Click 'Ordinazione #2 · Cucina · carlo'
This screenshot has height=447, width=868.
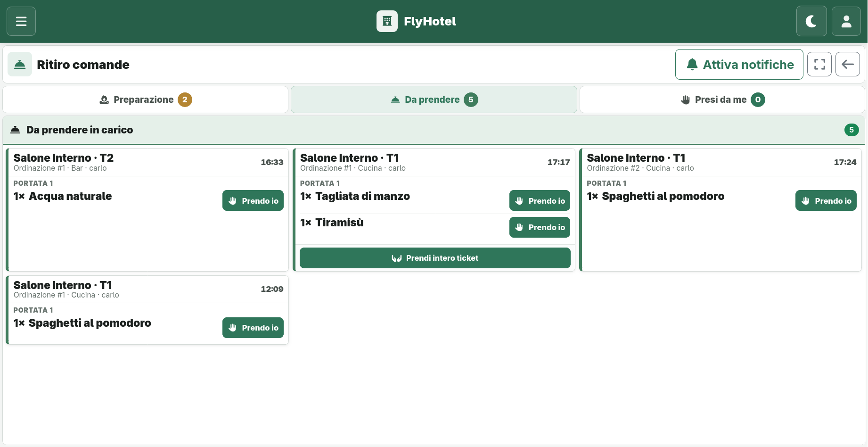tap(640, 168)
